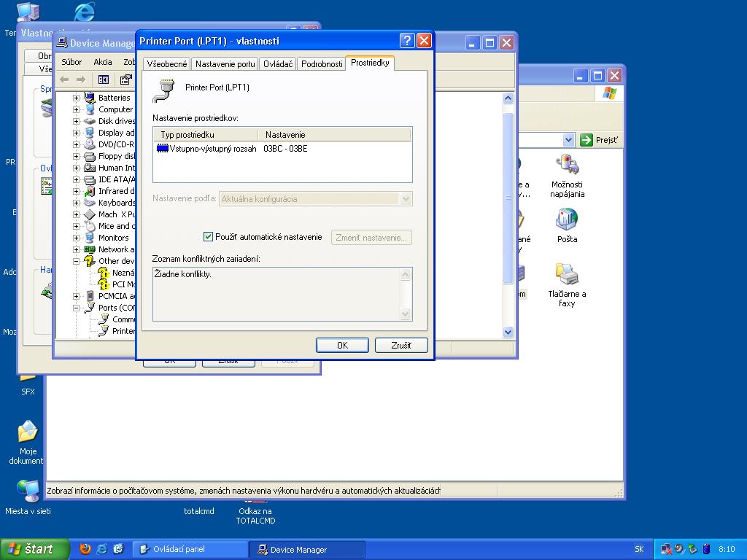Click the show/hide console tree toolbar icon
747x560 pixels.
pos(104,79)
